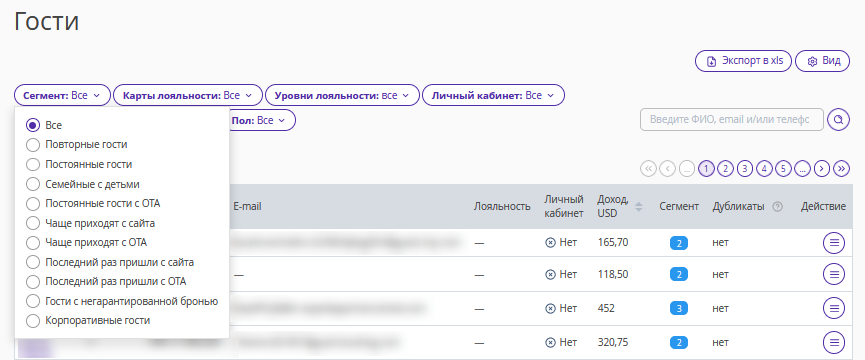The image size is (865, 360).
Task: Select the Повторные гости radio option
Action: [33, 145]
